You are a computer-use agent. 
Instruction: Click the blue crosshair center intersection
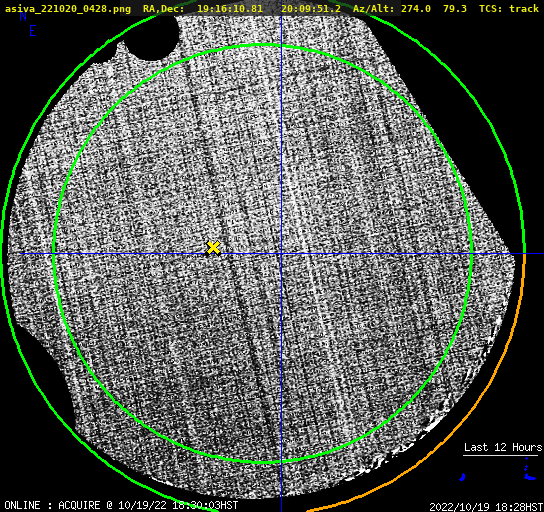281,254
